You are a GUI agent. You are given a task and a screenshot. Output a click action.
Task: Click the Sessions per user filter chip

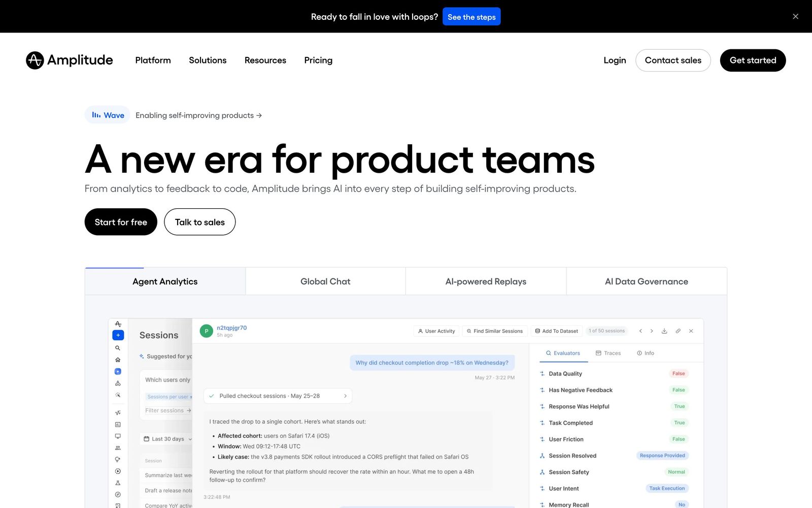(x=169, y=397)
